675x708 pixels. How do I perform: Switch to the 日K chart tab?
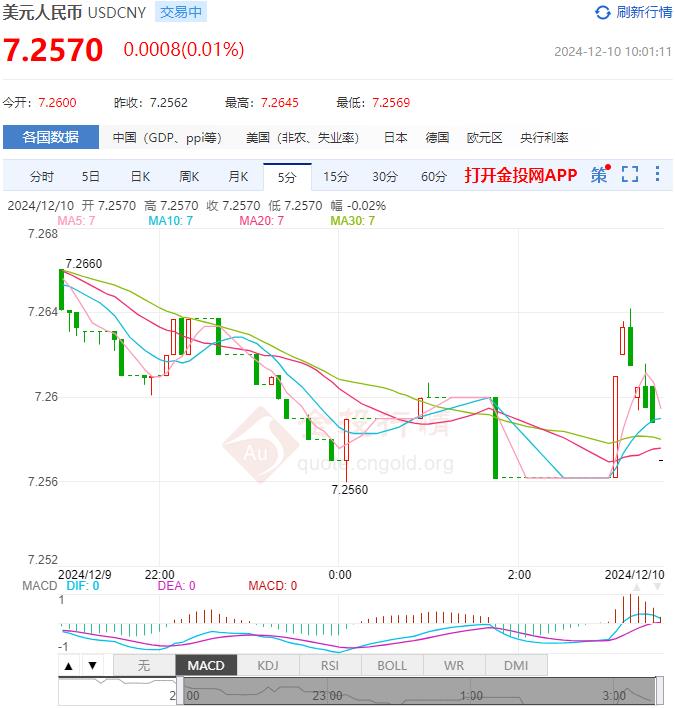click(x=140, y=177)
